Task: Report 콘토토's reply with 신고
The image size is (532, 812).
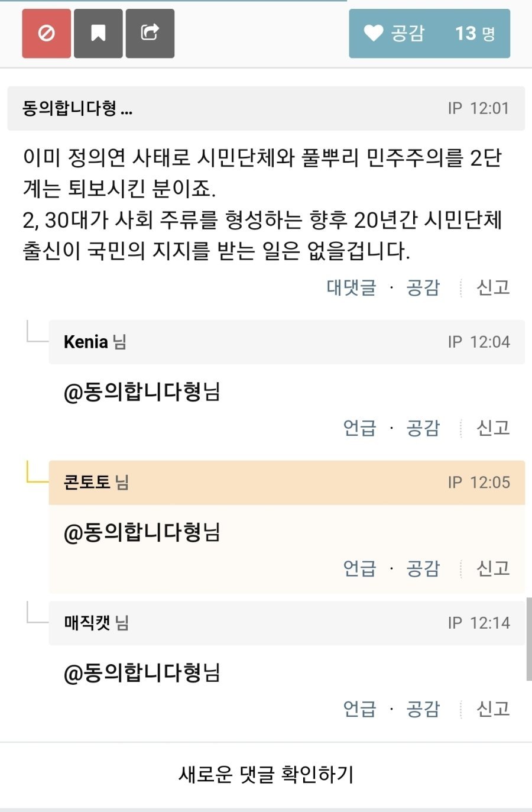Action: [x=493, y=568]
